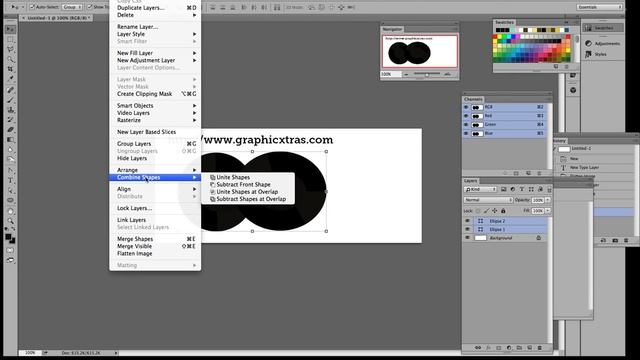Choose Unite Shapes from submenu

pyautogui.click(x=248, y=177)
